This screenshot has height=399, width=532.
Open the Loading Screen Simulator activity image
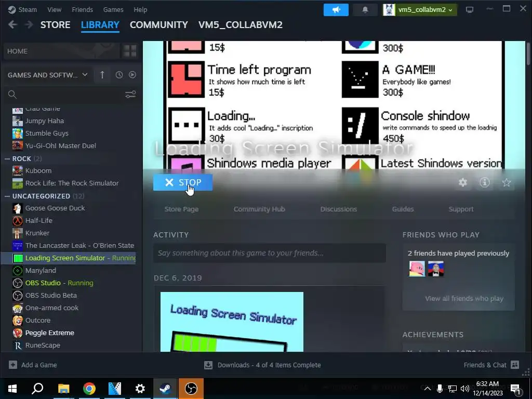(232, 322)
